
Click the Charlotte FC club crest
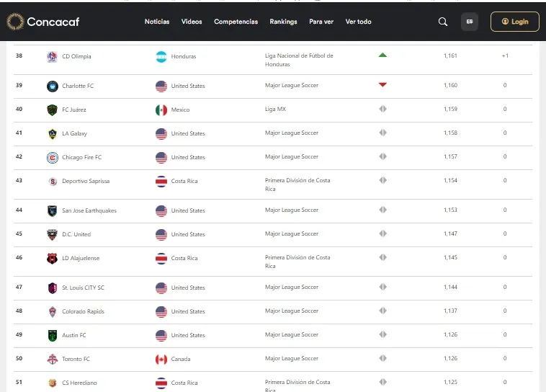click(52, 86)
